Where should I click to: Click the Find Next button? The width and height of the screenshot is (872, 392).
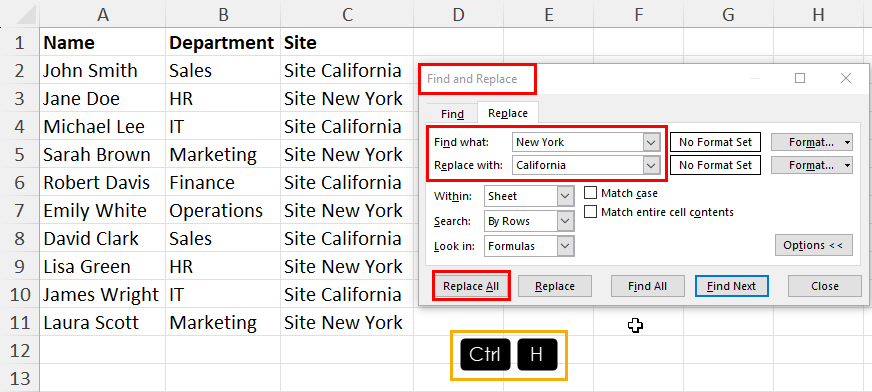[x=731, y=286]
